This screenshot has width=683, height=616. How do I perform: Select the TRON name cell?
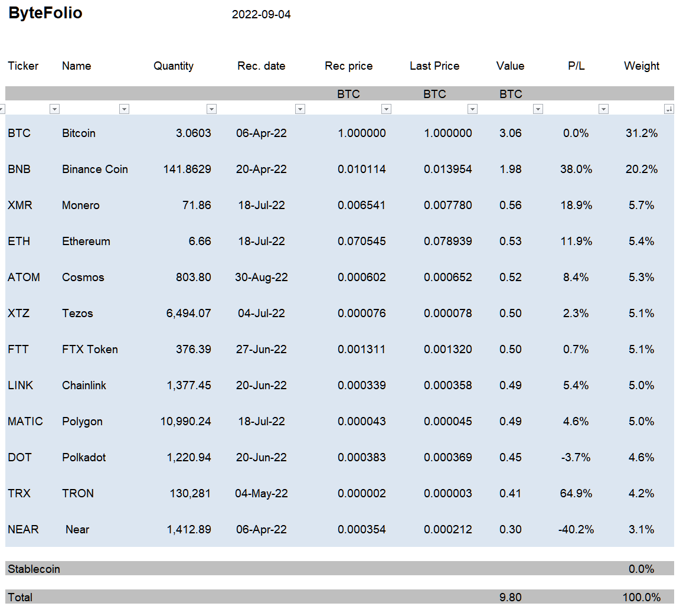[78, 494]
